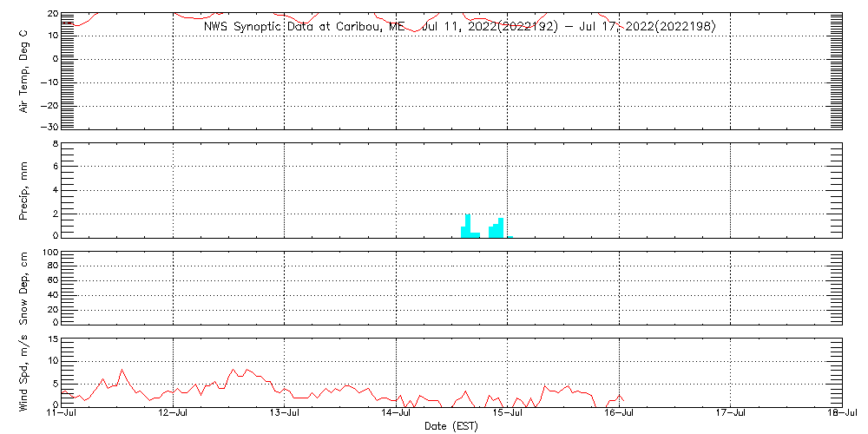Click the highest wind speed peak on 11-Jul
The width and height of the screenshot is (868, 434).
122,370
